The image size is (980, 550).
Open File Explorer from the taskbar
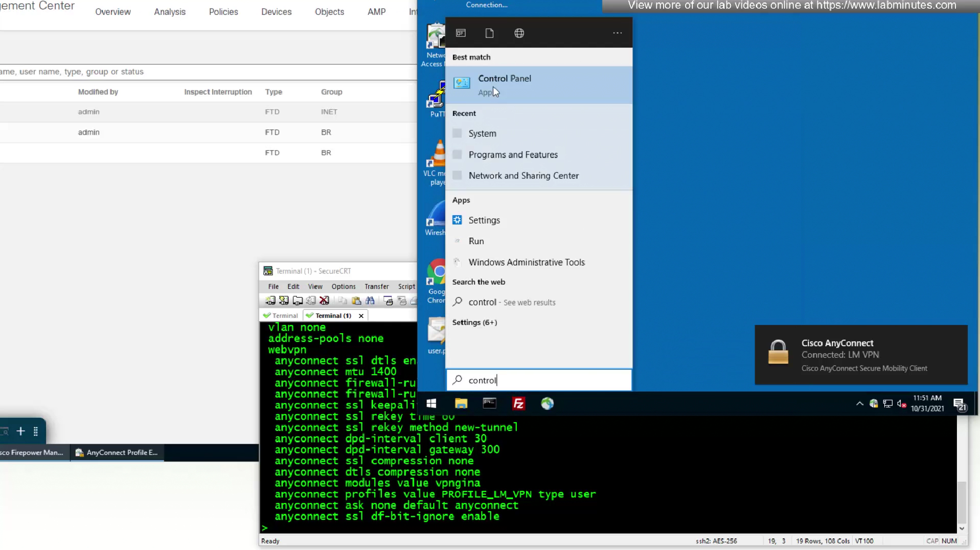pyautogui.click(x=461, y=404)
